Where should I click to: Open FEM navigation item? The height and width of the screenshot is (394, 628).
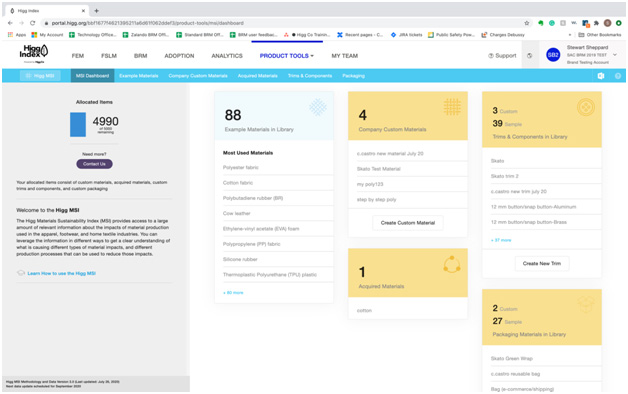pos(78,56)
